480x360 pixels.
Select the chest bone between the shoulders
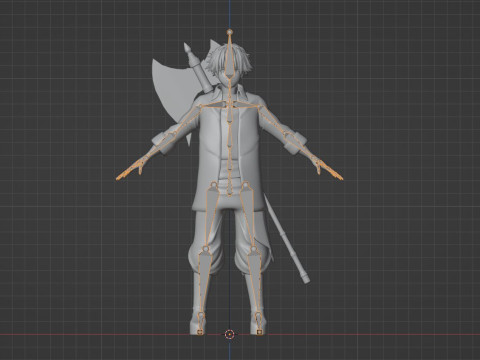click(229, 113)
